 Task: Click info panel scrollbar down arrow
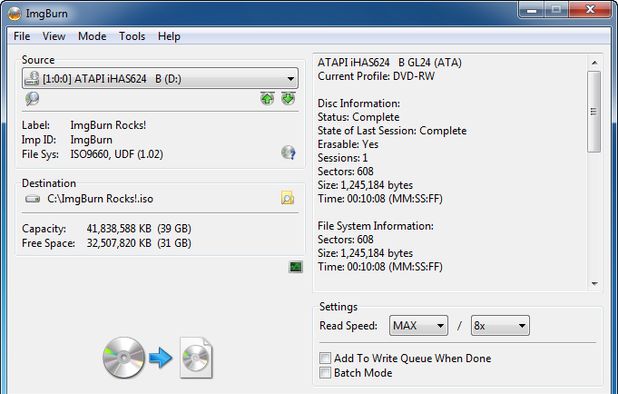click(x=594, y=284)
